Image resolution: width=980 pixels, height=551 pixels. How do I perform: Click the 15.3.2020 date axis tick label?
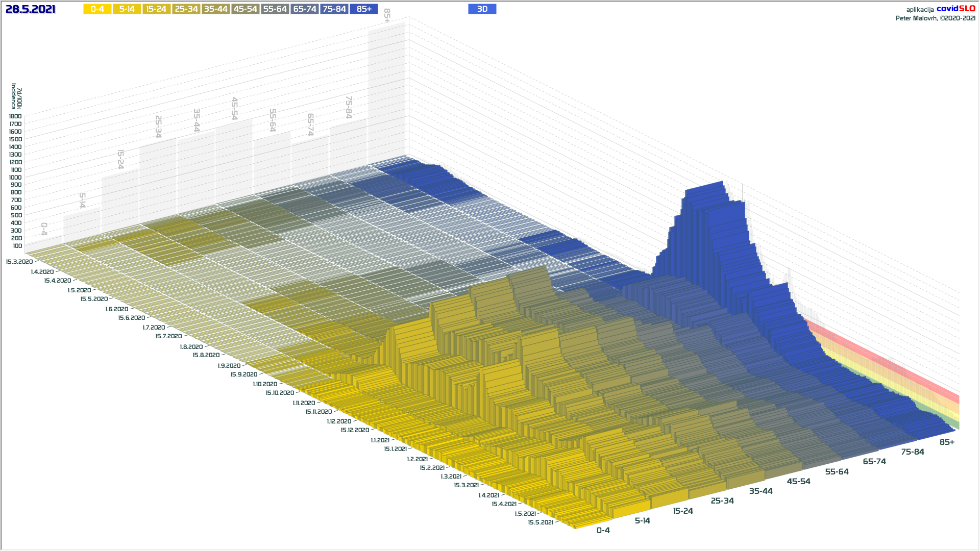[x=19, y=262]
